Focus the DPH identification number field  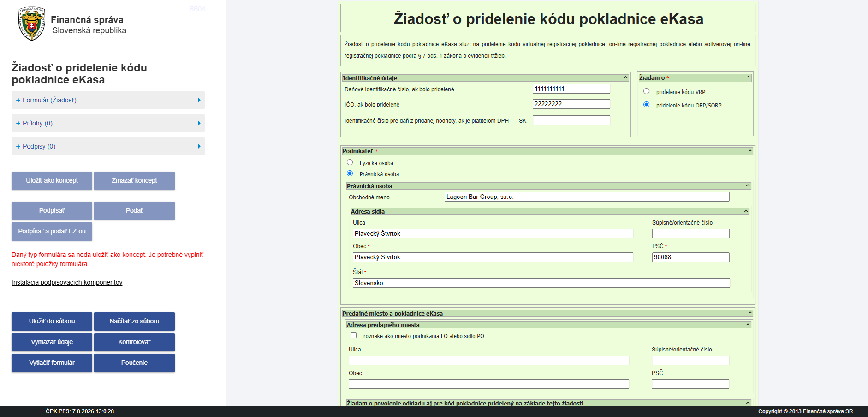tap(571, 120)
